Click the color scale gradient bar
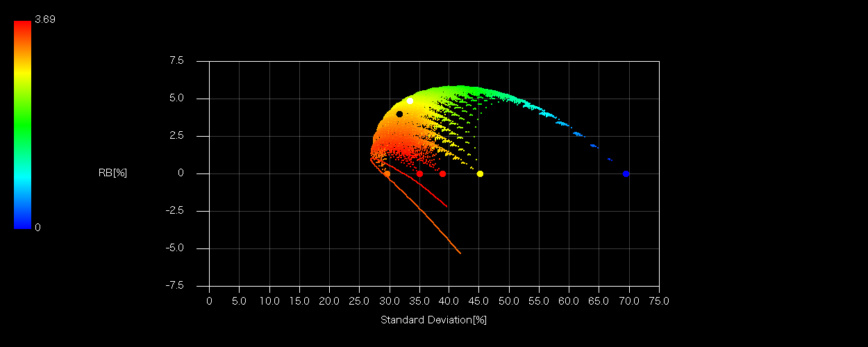 coord(22,124)
